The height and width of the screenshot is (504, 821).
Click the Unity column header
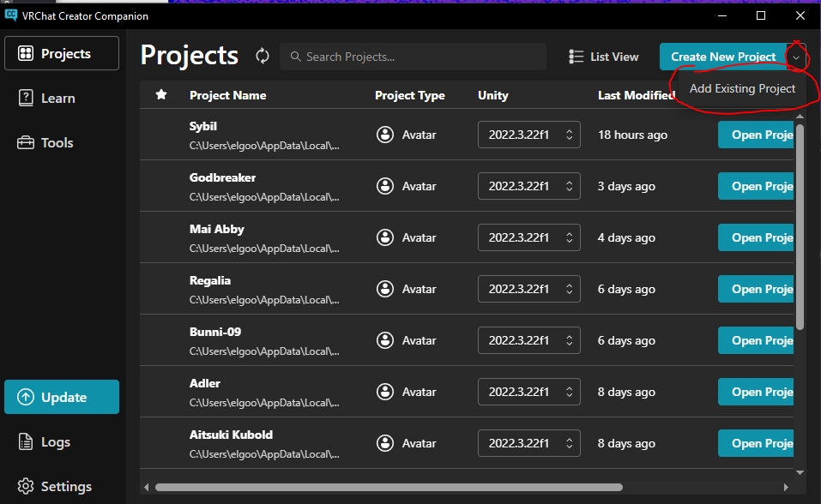coord(493,95)
